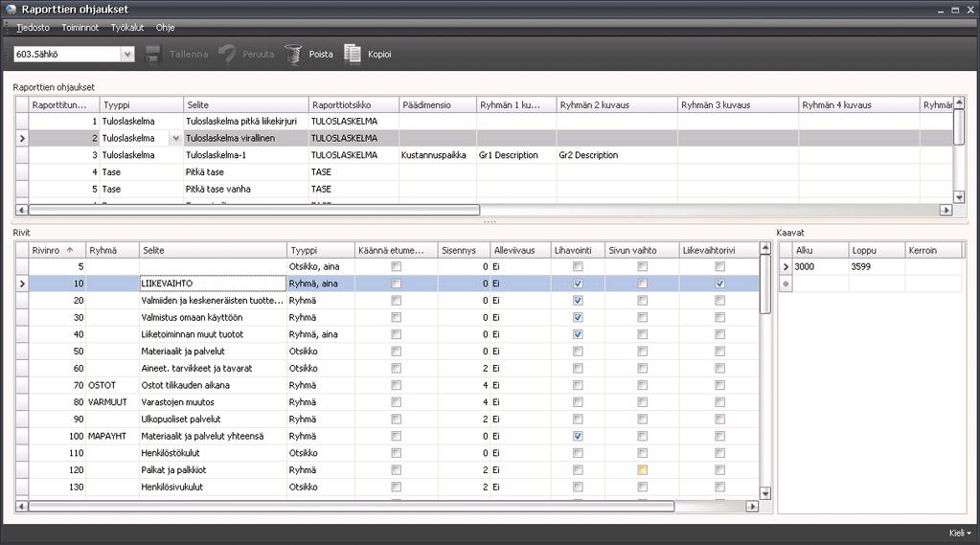Click up arrow of Rivit vertical scrollbar

[765, 249]
